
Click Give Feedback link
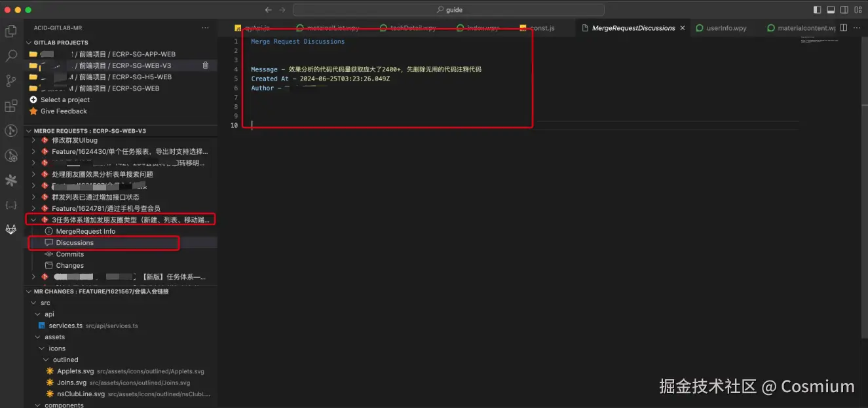(x=64, y=111)
